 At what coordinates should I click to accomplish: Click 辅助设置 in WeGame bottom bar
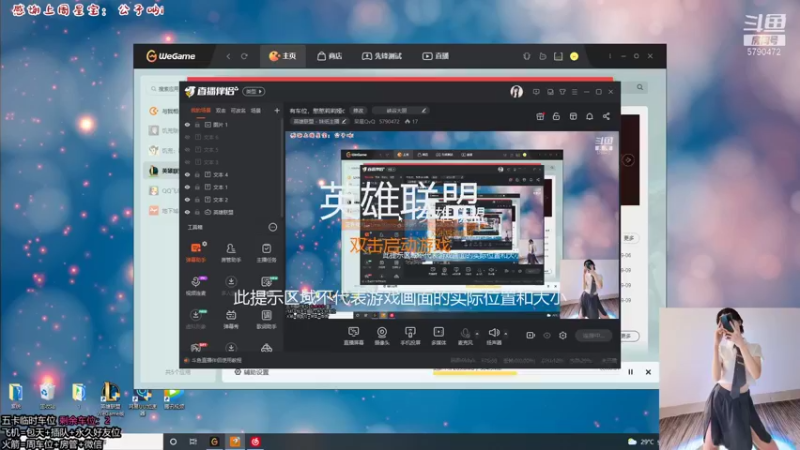click(x=251, y=372)
